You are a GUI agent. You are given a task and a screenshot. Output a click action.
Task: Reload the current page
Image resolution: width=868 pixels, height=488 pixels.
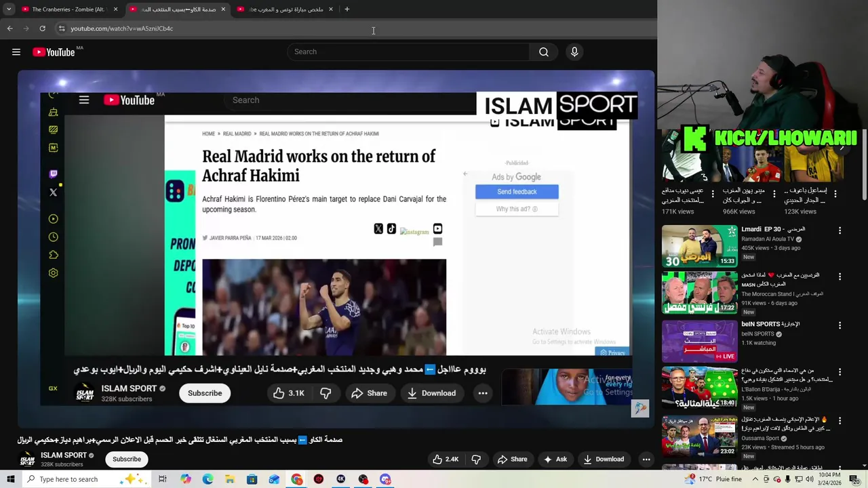point(42,28)
